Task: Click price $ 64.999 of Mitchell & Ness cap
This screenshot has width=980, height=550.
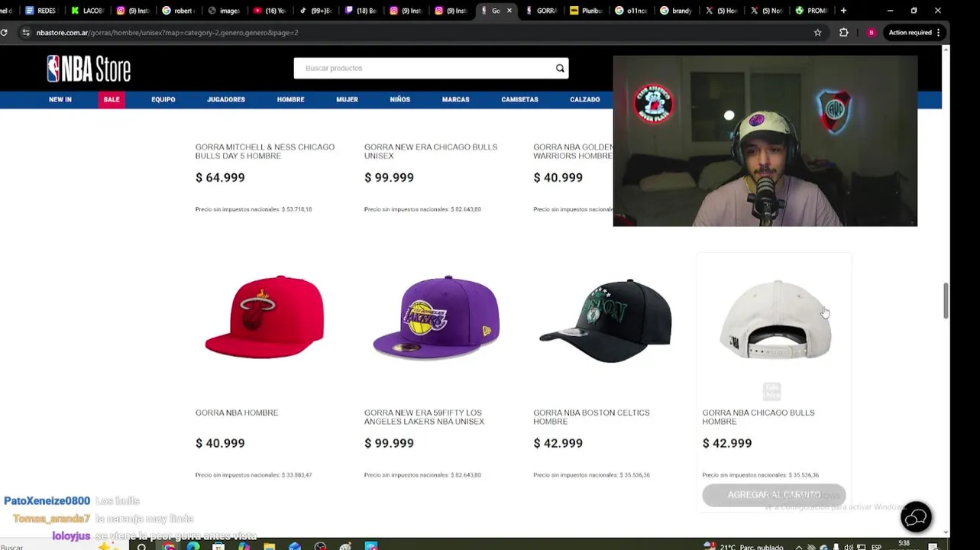Action: tap(220, 177)
